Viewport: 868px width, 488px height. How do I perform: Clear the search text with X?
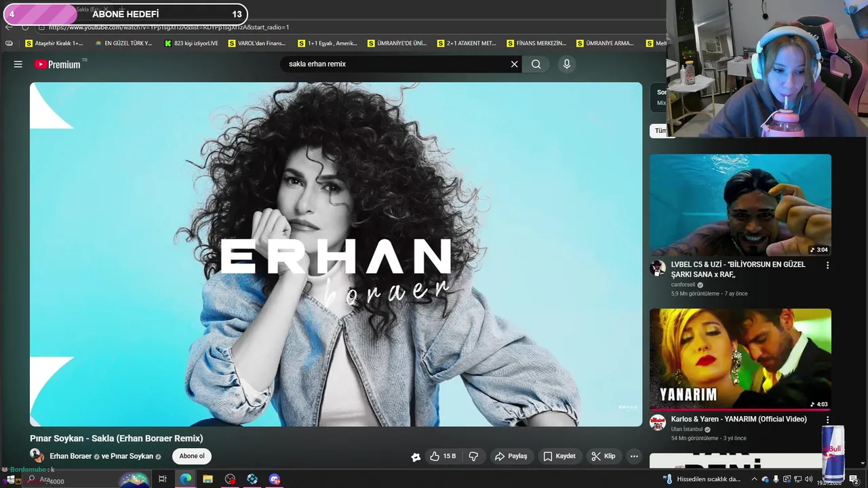coord(514,64)
